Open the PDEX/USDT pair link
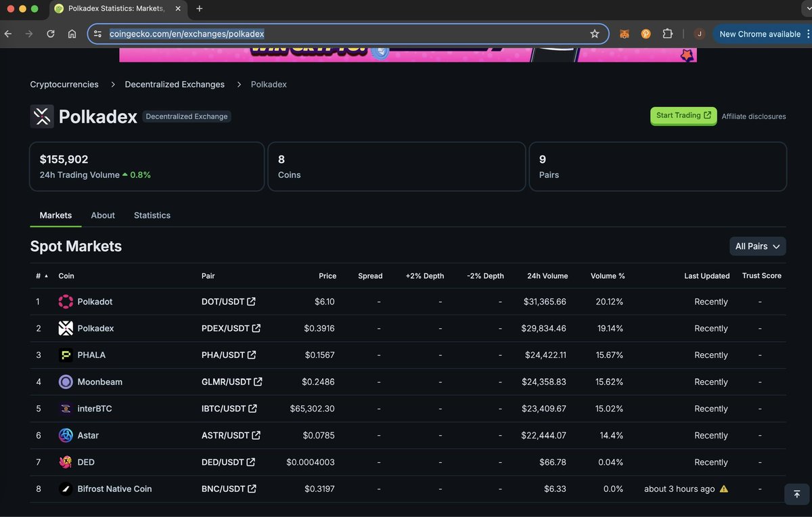This screenshot has height=517, width=812. pos(231,328)
